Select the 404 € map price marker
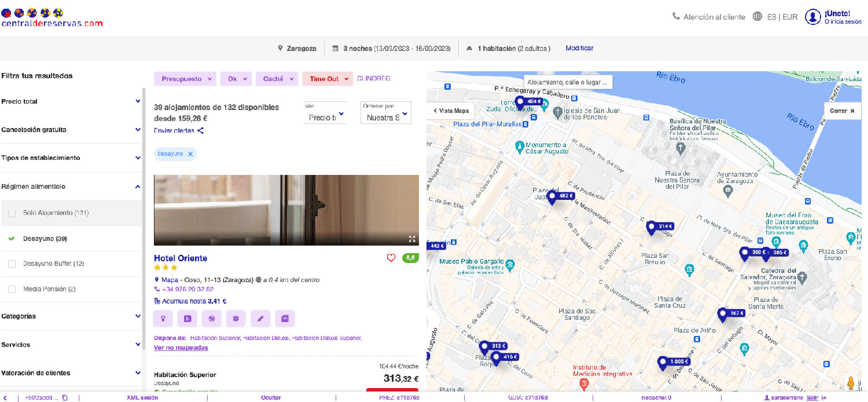Screen dimensions: 868x402 click(529, 102)
